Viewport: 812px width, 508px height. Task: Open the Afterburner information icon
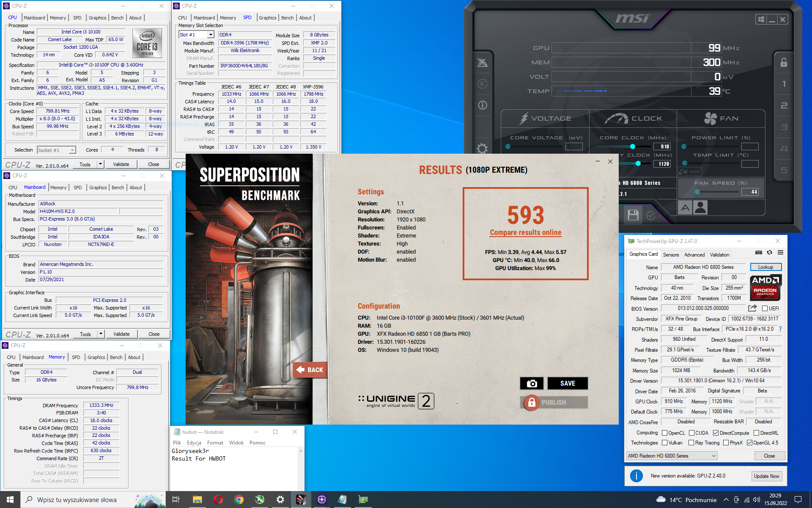[483, 105]
